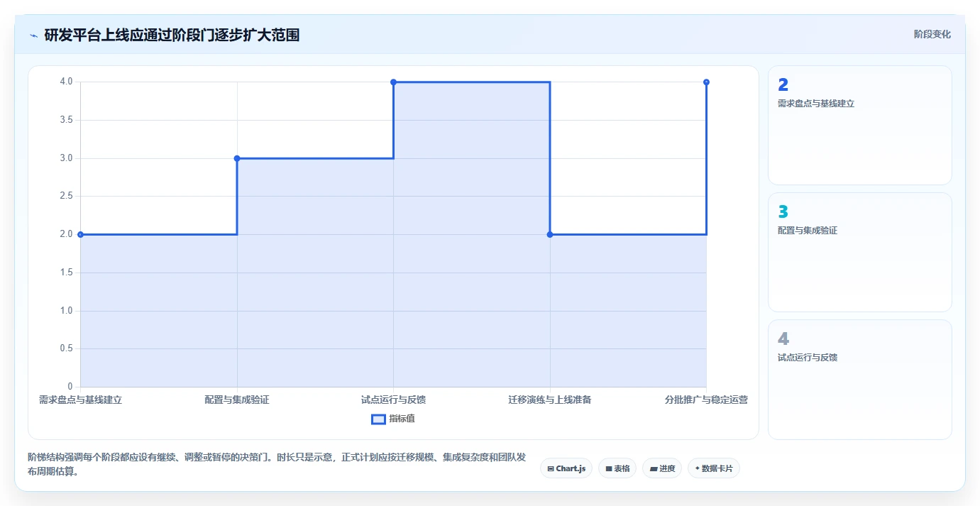Click the y-axis value 1.5

pyautogui.click(x=66, y=273)
